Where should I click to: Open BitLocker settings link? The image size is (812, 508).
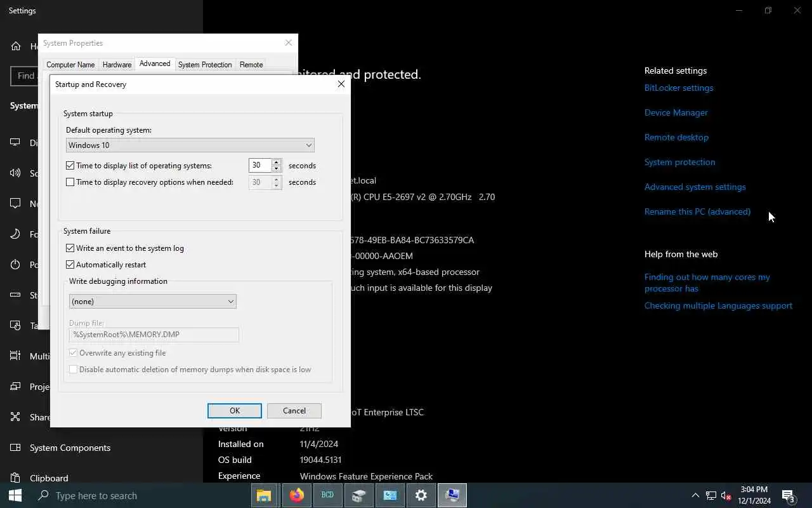679,88
